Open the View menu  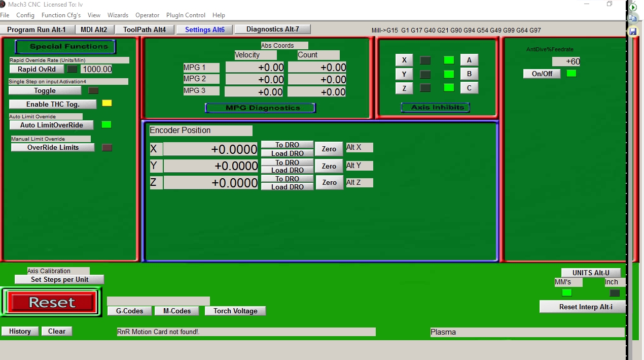(x=94, y=15)
